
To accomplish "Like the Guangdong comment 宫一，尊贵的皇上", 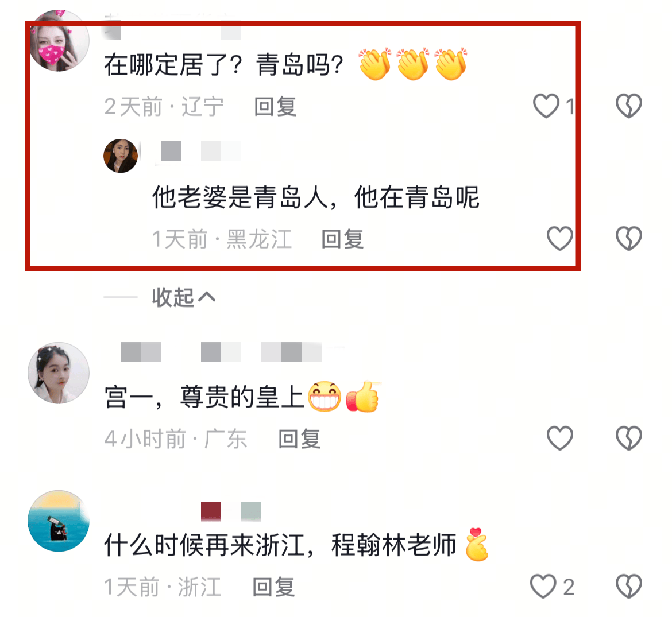I will (x=560, y=438).
